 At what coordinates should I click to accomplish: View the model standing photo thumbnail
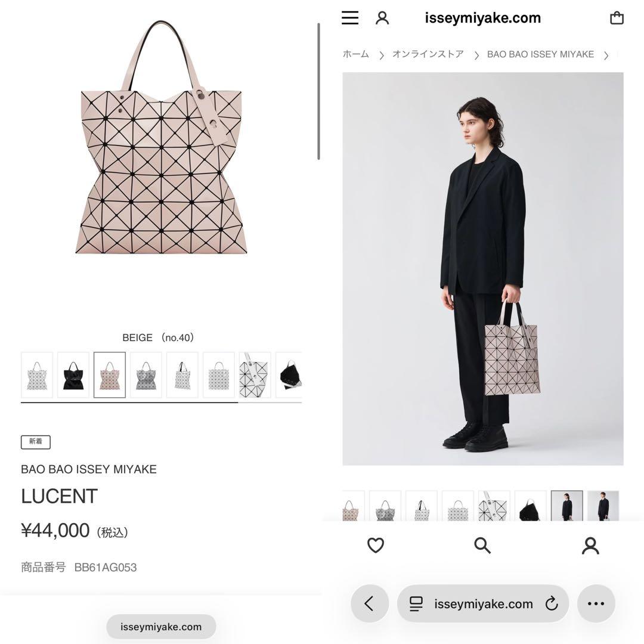tap(567, 506)
